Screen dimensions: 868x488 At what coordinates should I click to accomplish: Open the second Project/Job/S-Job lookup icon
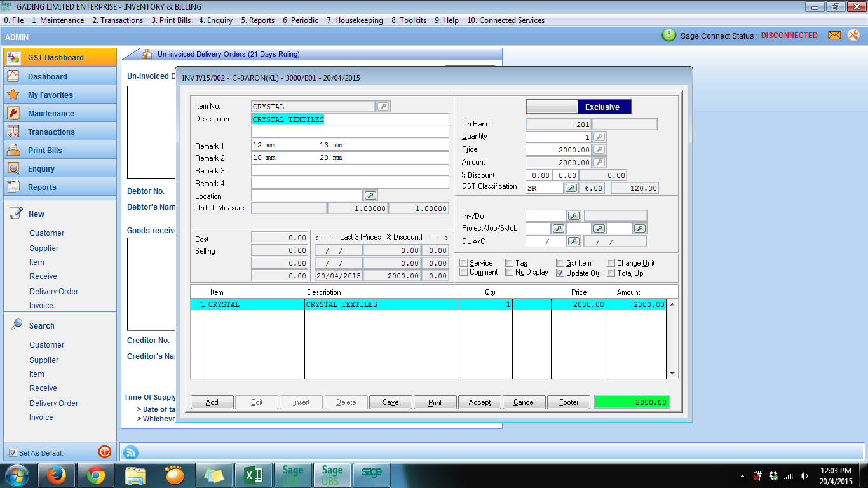(x=599, y=229)
